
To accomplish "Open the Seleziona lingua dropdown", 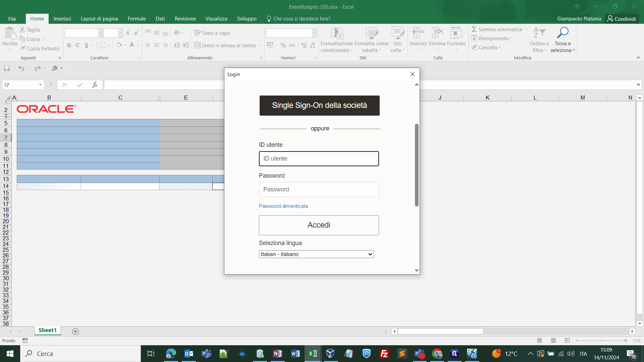I will pos(316,254).
